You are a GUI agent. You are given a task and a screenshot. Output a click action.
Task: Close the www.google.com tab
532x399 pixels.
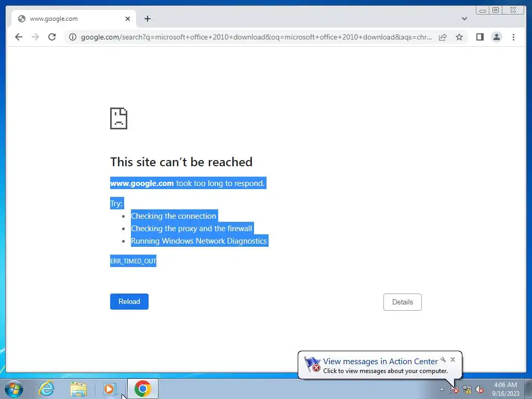click(x=128, y=19)
